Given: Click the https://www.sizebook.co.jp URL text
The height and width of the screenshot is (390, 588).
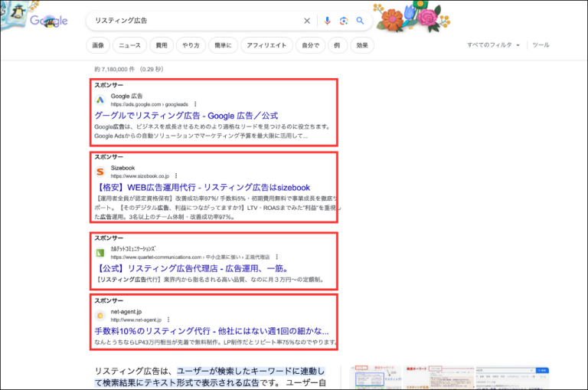Looking at the screenshot, I should (140, 176).
